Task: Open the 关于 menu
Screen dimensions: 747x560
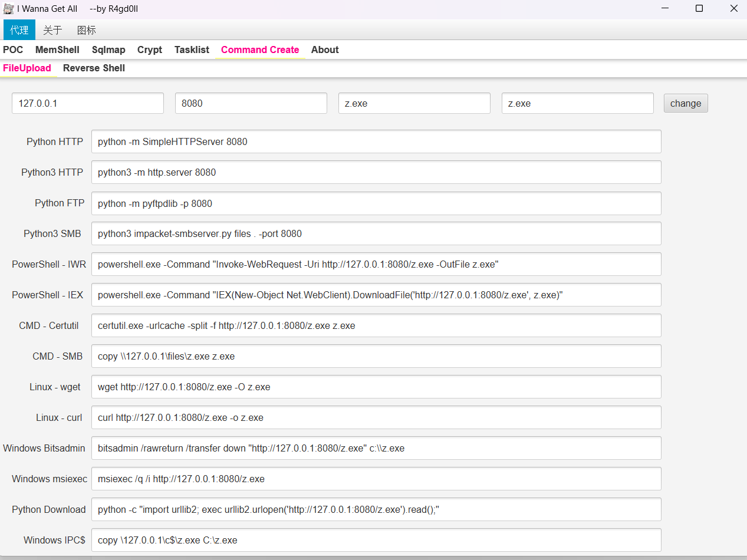Action: 52,30
